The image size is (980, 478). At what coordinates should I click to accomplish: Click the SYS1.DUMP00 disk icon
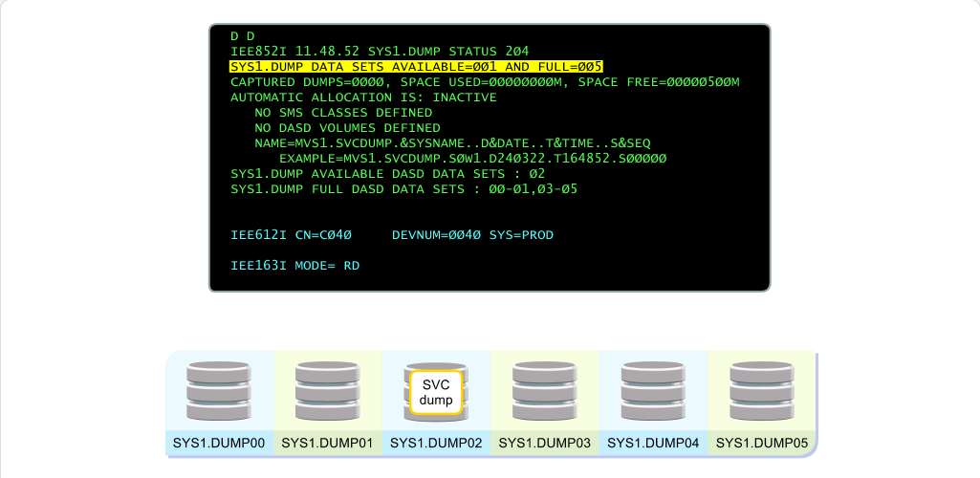pyautogui.click(x=219, y=390)
